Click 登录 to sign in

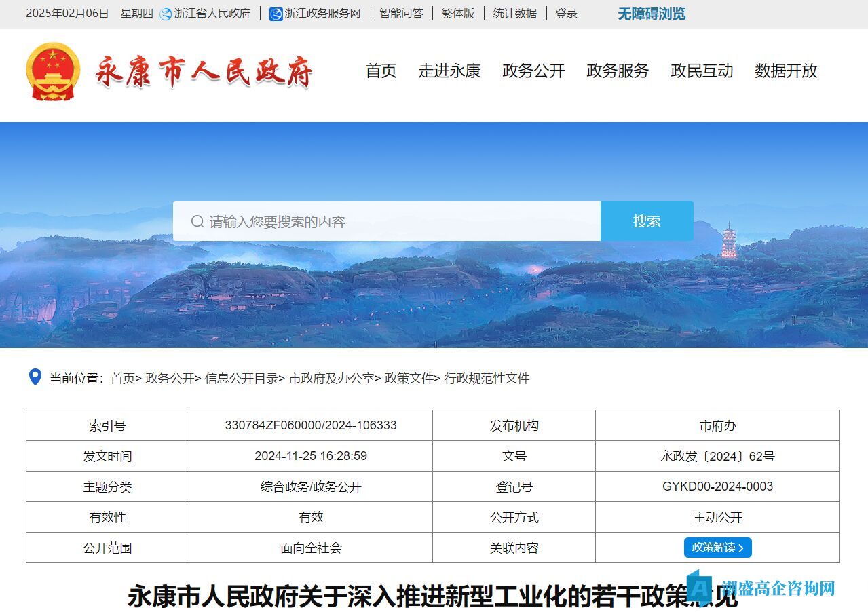tap(566, 14)
